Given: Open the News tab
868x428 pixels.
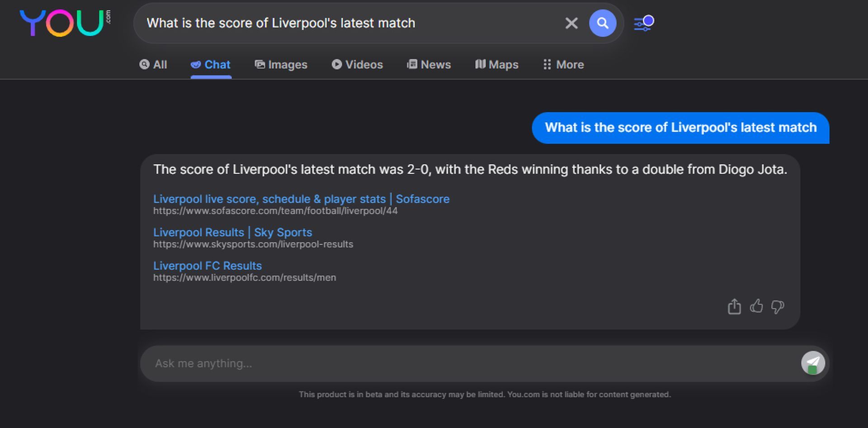Looking at the screenshot, I should pos(429,65).
